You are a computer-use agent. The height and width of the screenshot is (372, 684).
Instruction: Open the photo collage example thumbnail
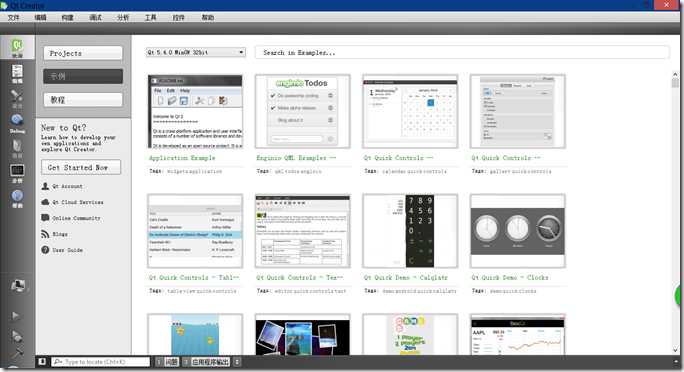click(x=303, y=334)
